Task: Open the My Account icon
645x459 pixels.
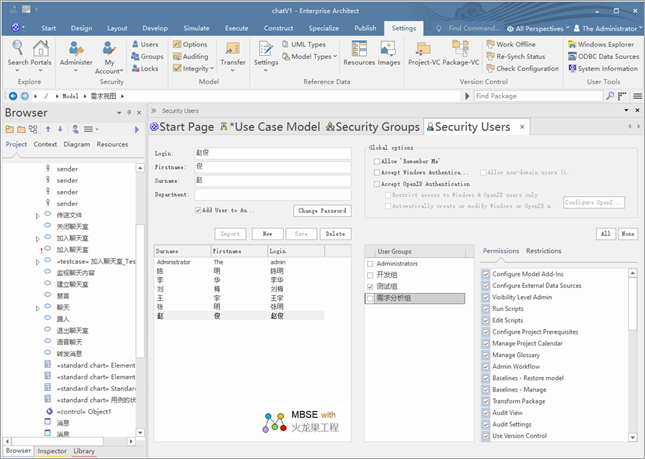Action: (x=109, y=57)
